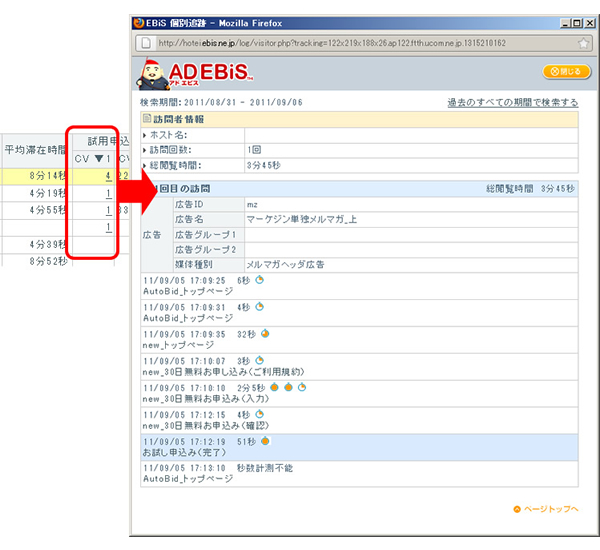
Task: Sort by CV column descending arrow
Action: pyautogui.click(x=98, y=158)
